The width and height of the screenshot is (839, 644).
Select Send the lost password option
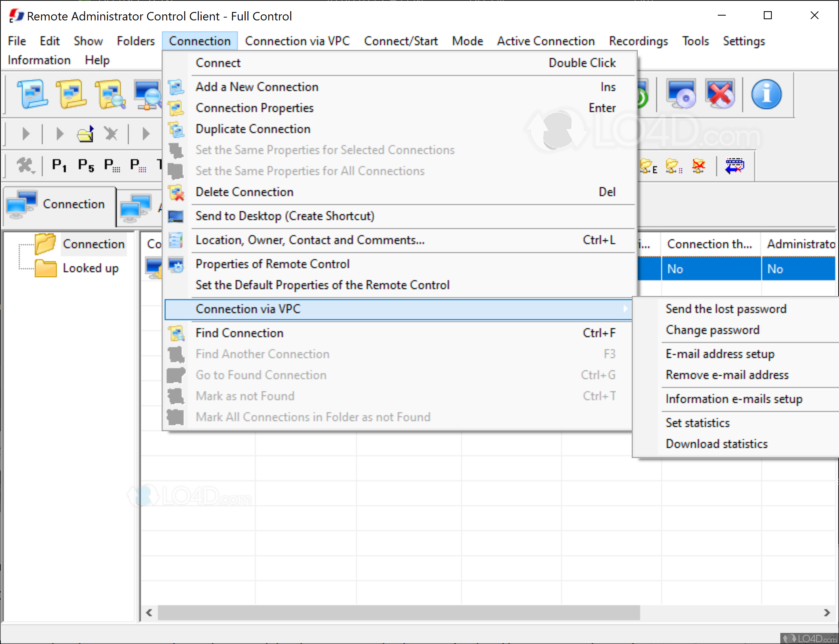(x=725, y=308)
